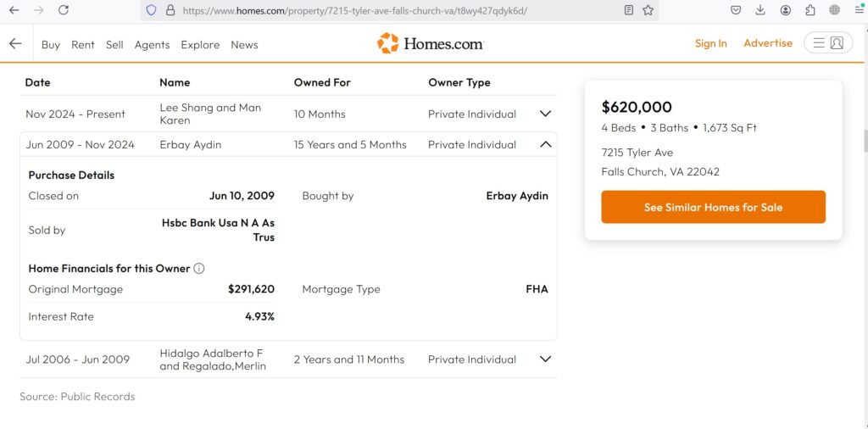Click the Home Financials info icon
This screenshot has height=429, width=868.
pos(199,269)
